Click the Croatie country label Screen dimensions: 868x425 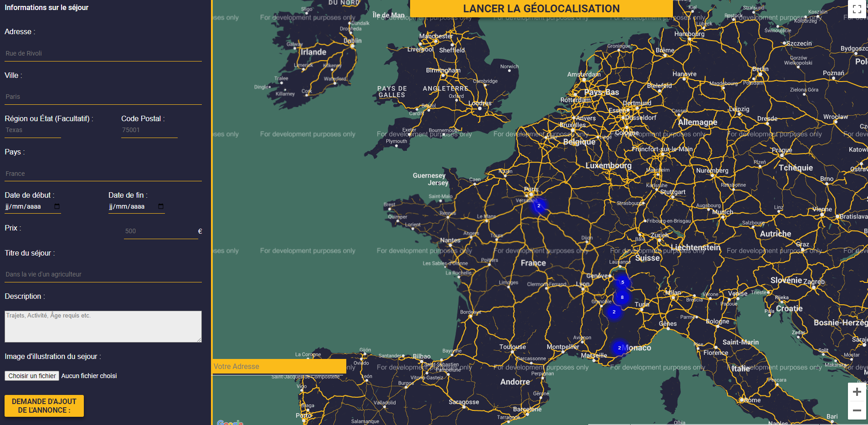[x=789, y=308]
